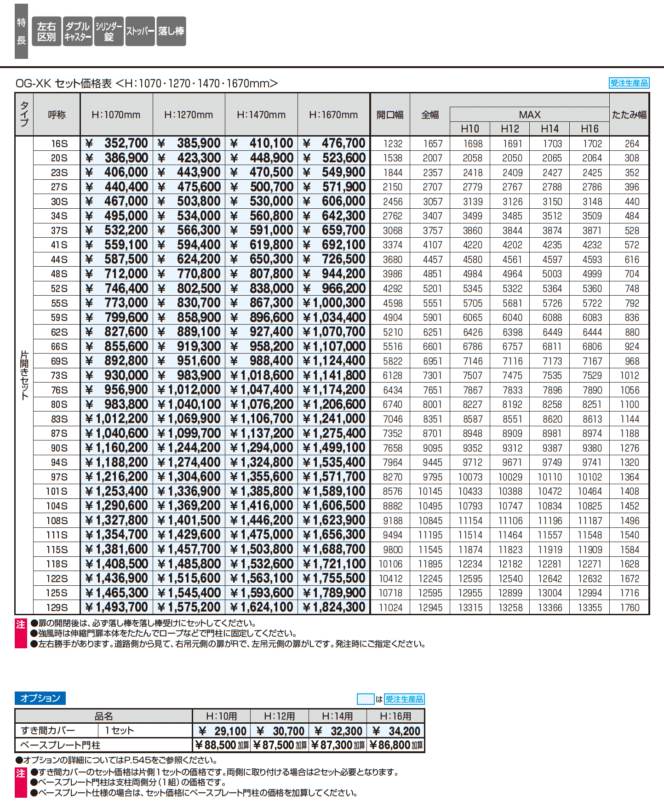This screenshot has width=664, height=812.
Task: Click the blue オプション section label
Action: [40, 698]
